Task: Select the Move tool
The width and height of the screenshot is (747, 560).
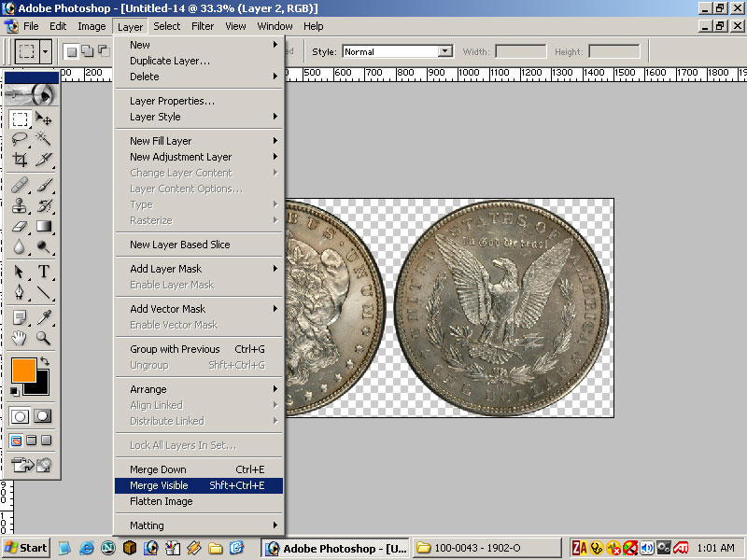Action: point(44,119)
